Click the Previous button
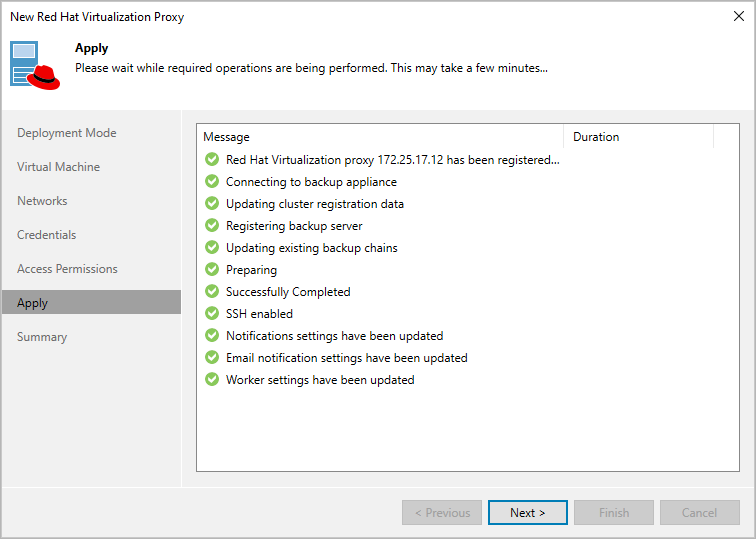 click(x=442, y=512)
